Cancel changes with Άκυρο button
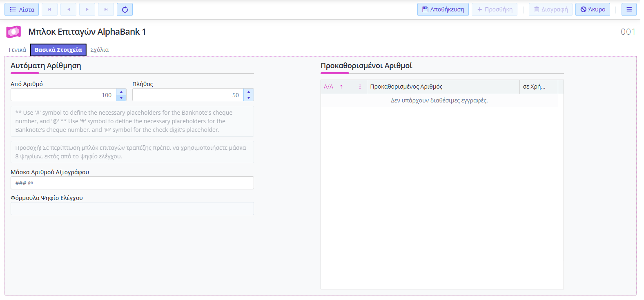644x300 pixels. click(x=593, y=9)
